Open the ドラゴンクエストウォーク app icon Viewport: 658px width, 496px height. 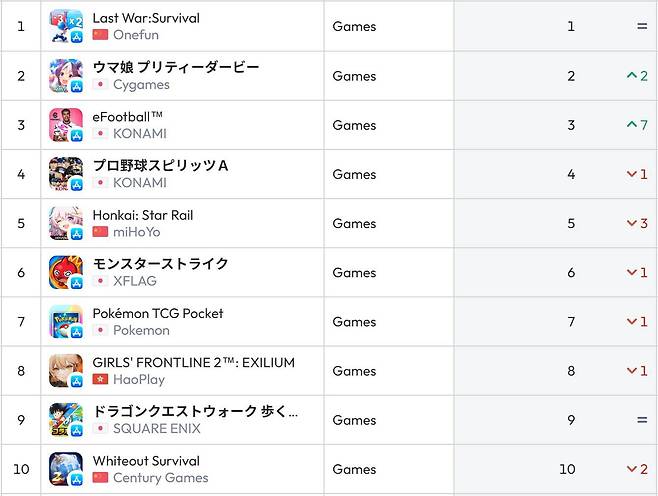tap(66, 420)
